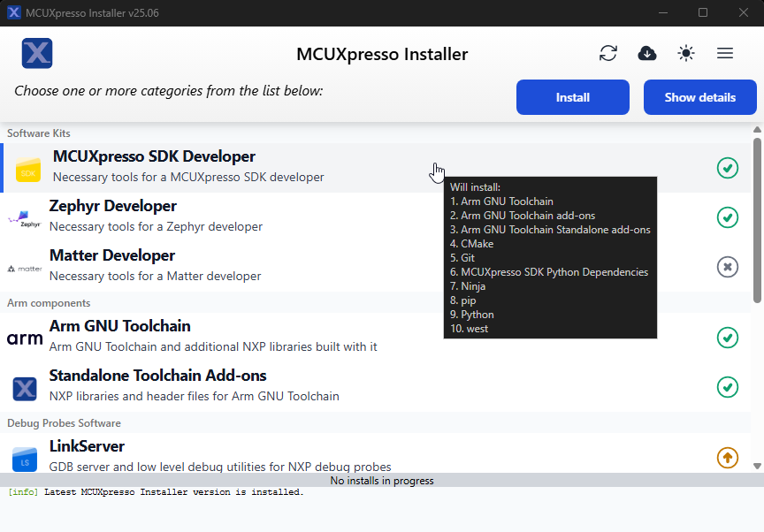
Task: Click the vertical scrollbar thumb
Action: [x=757, y=221]
